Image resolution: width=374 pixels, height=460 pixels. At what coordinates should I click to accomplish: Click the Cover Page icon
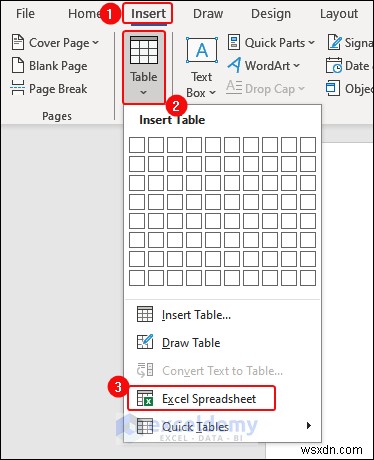pos(18,42)
